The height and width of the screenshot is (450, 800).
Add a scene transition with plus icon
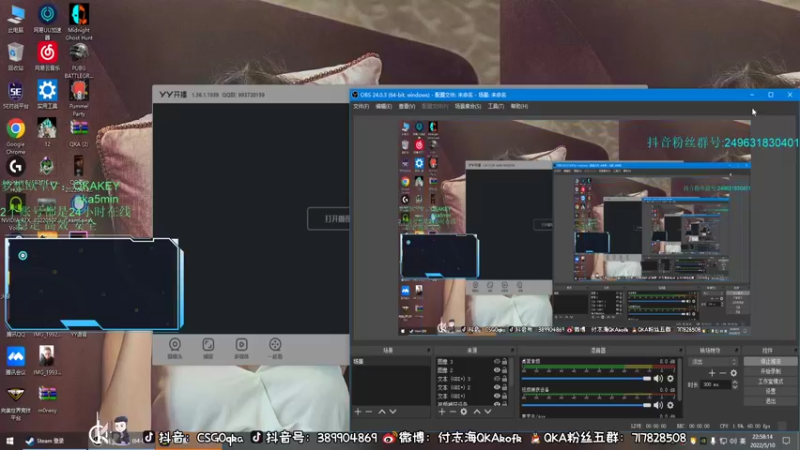click(x=712, y=373)
